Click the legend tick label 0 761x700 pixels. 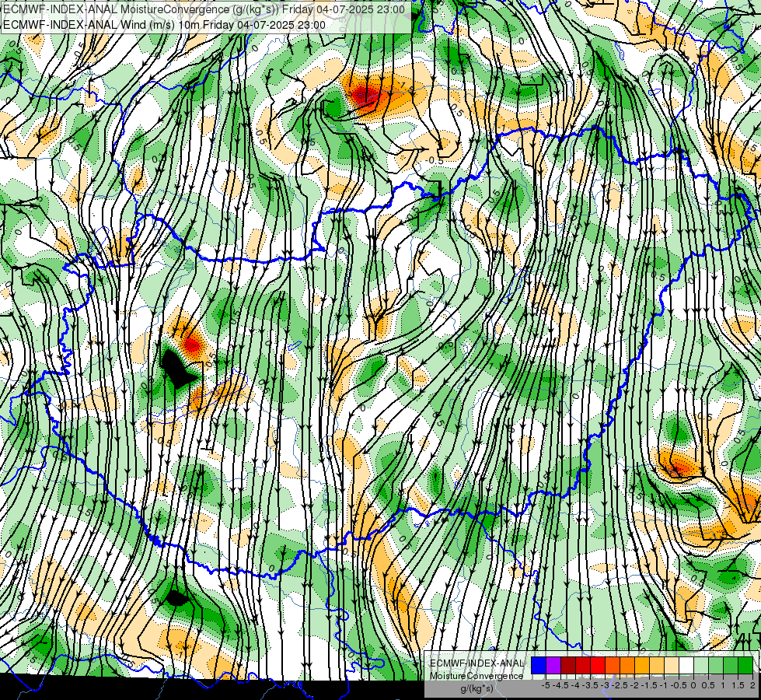click(693, 685)
